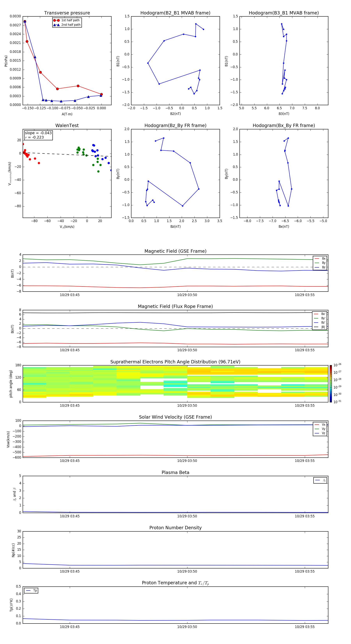Click the Vz legend entry in velocity panel
The height and width of the screenshot is (644, 351).
pos(320,433)
